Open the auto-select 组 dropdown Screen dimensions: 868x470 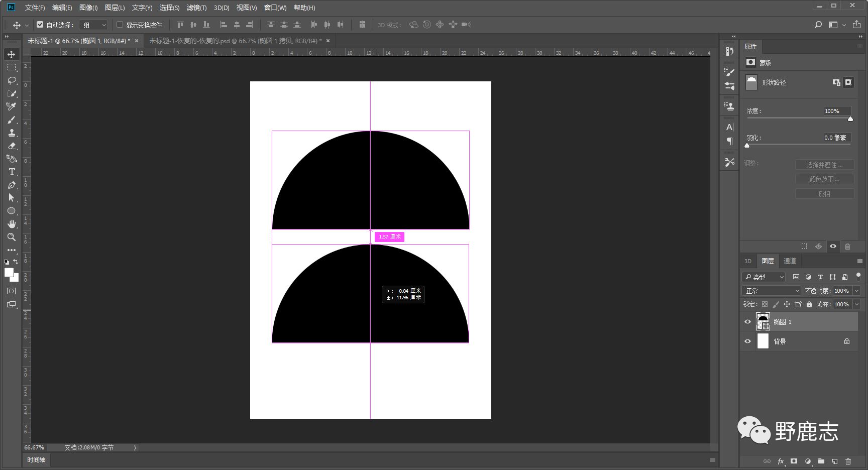pyautogui.click(x=94, y=25)
